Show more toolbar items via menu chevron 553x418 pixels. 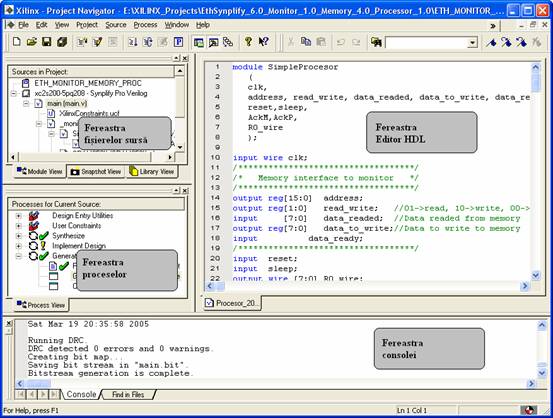tap(493, 25)
